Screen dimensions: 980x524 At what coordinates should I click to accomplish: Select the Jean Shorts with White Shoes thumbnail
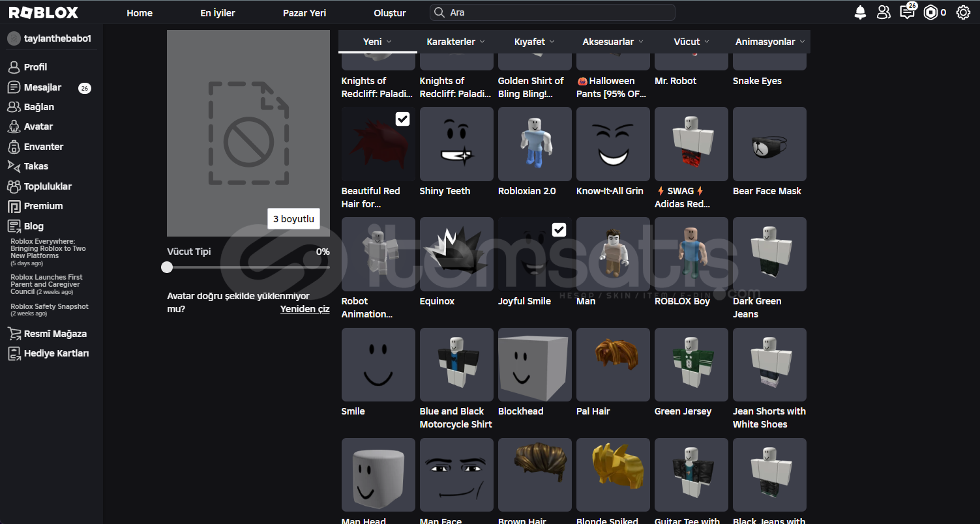(769, 365)
